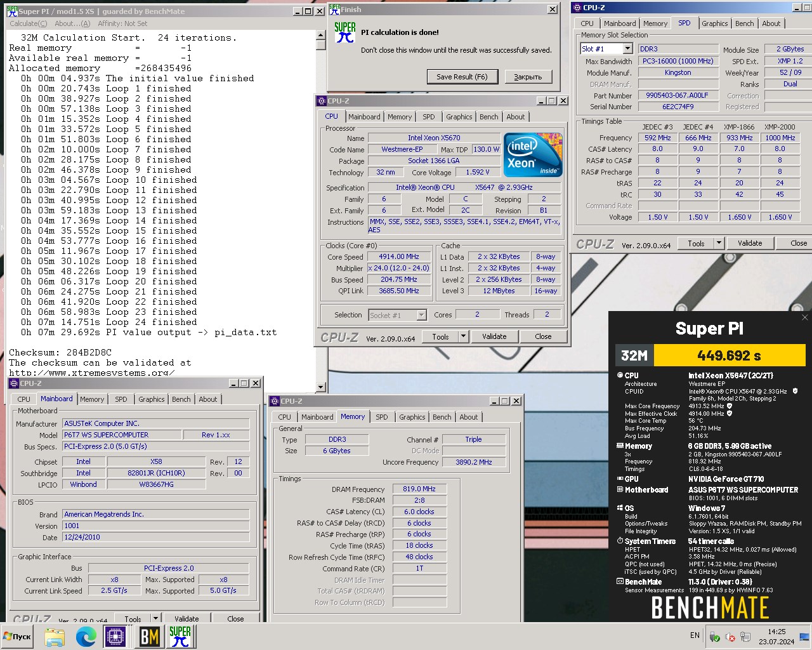Click the Safely Remove Hardware tray icon
This screenshot has width=812, height=650.
714,637
